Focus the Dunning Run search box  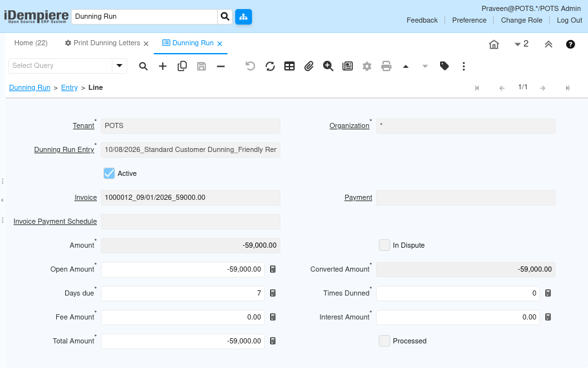click(x=144, y=17)
